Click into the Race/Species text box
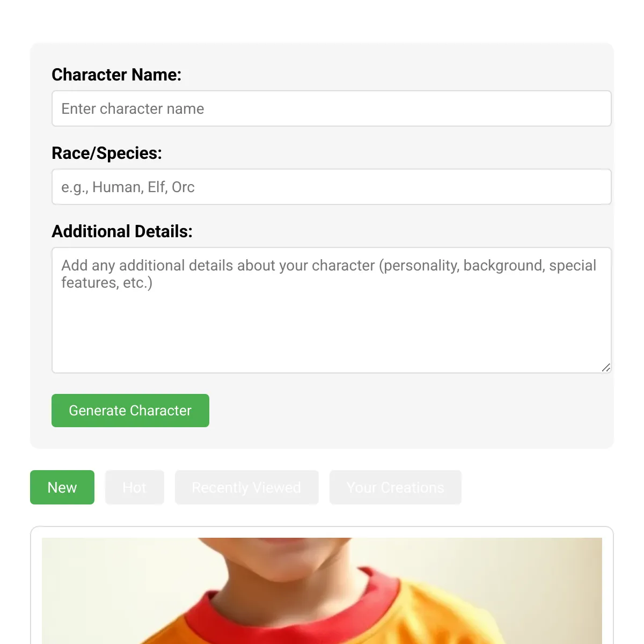 point(332,187)
